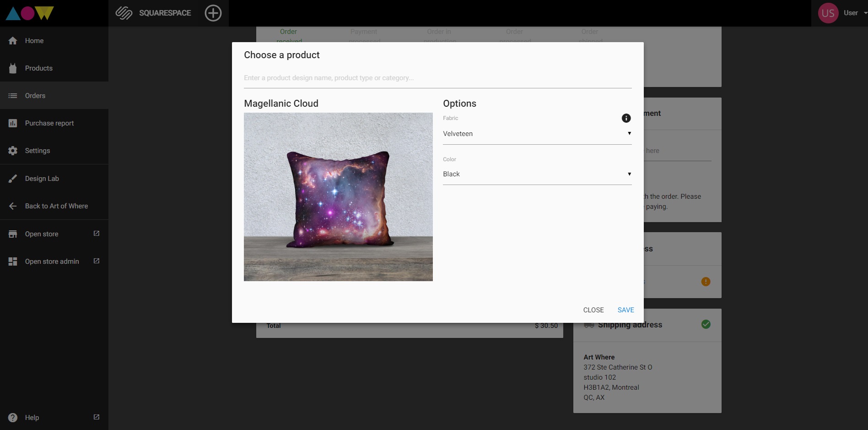The image size is (868, 430).
Task: Click the 372 Ste Catherine St O line
Action: [618, 367]
